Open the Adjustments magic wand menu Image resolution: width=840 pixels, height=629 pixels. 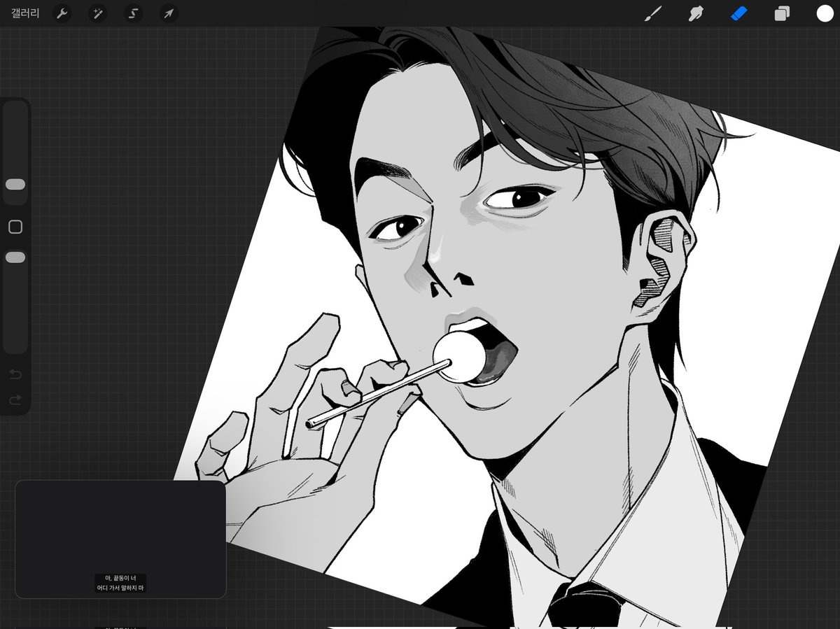click(x=97, y=13)
